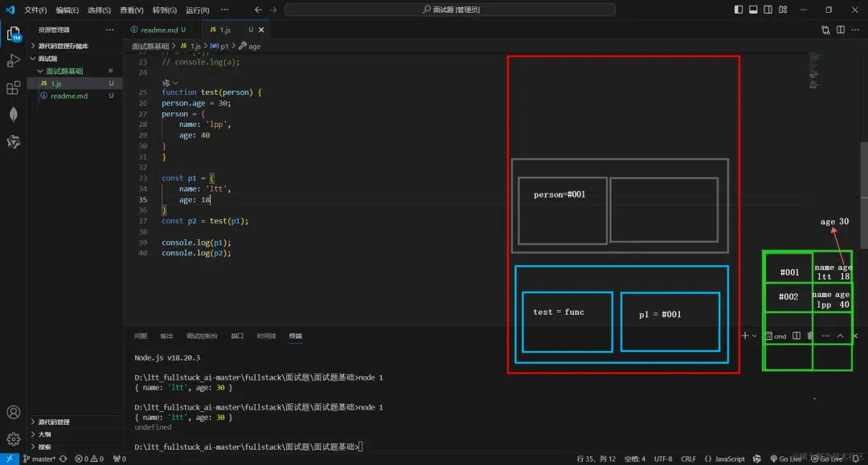Click the AI assistant icon in status bar
The width and height of the screenshot is (868, 465).
757,459
